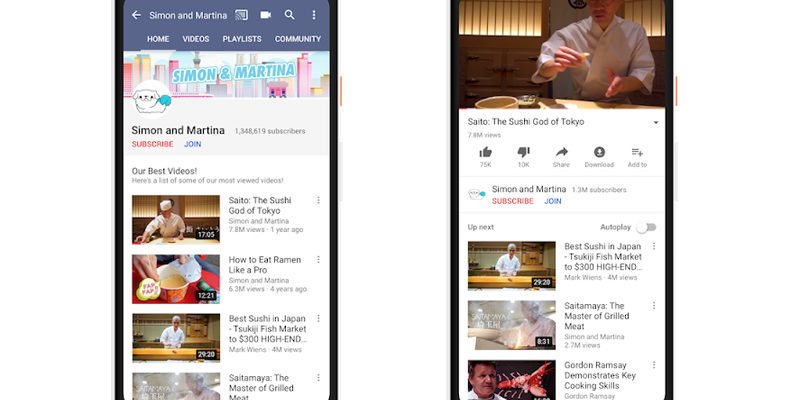Screen dimensions: 800x400
Task: Tap channel avatar below the video player
Action: pyautogui.click(x=477, y=194)
